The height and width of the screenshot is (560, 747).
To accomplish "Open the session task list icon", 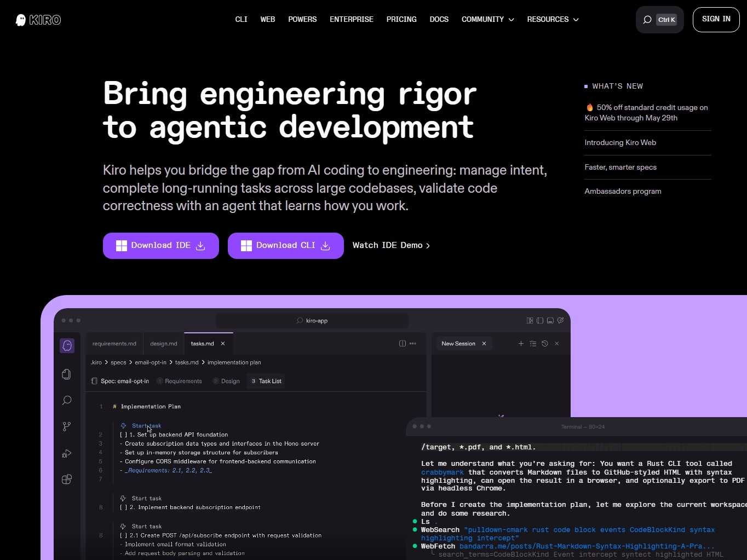I will 533,344.
